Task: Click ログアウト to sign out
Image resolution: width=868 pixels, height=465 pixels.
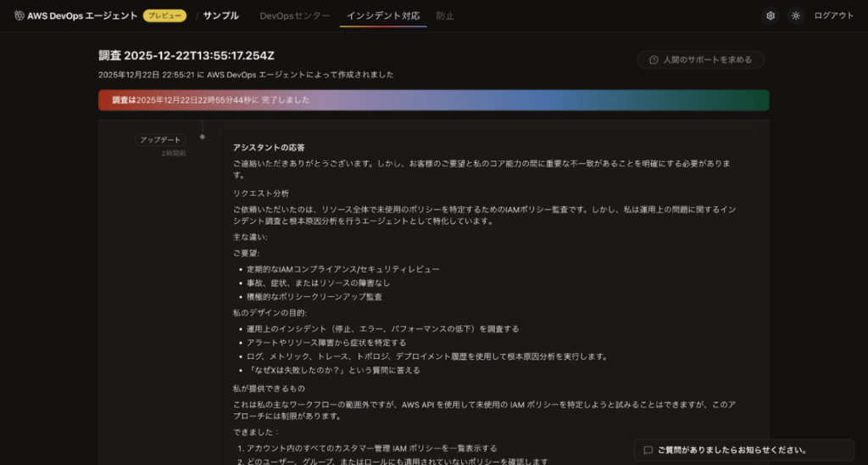Action: coord(833,15)
